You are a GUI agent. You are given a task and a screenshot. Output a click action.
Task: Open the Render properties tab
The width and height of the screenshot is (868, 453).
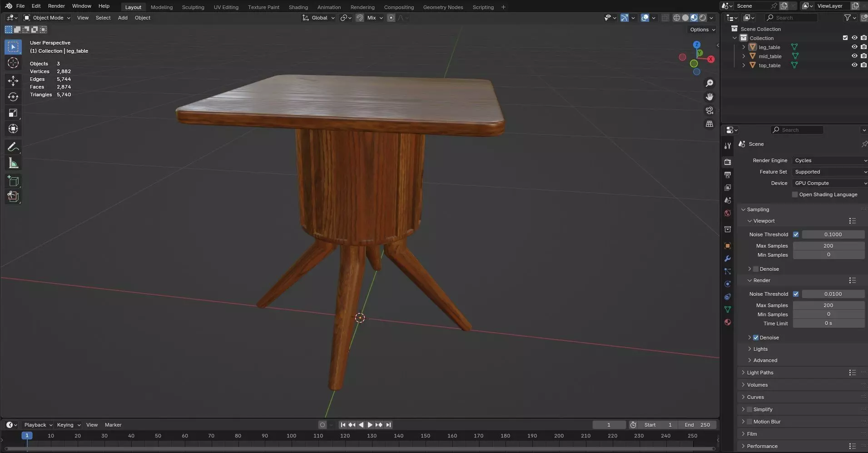728,162
